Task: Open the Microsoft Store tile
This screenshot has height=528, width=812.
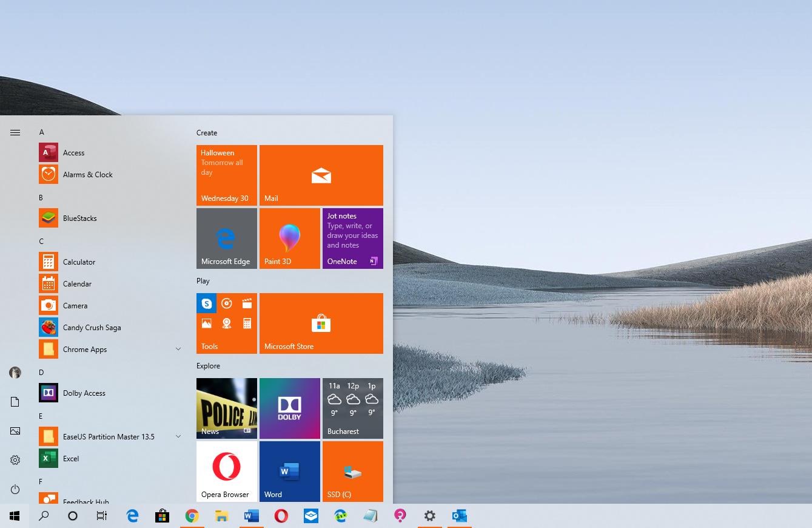Action: click(321, 323)
